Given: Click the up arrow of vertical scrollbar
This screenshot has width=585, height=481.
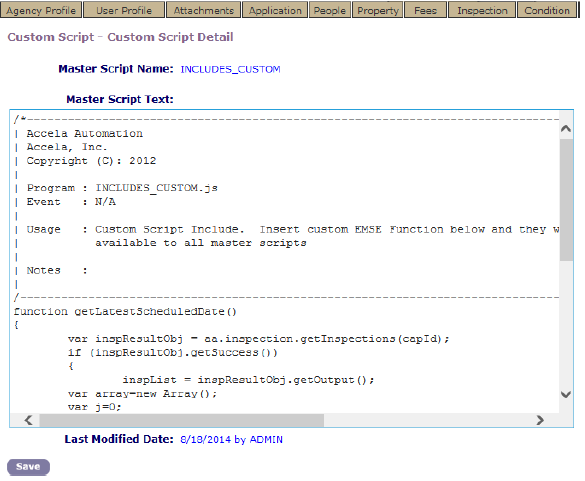Looking at the screenshot, I should point(566,129).
